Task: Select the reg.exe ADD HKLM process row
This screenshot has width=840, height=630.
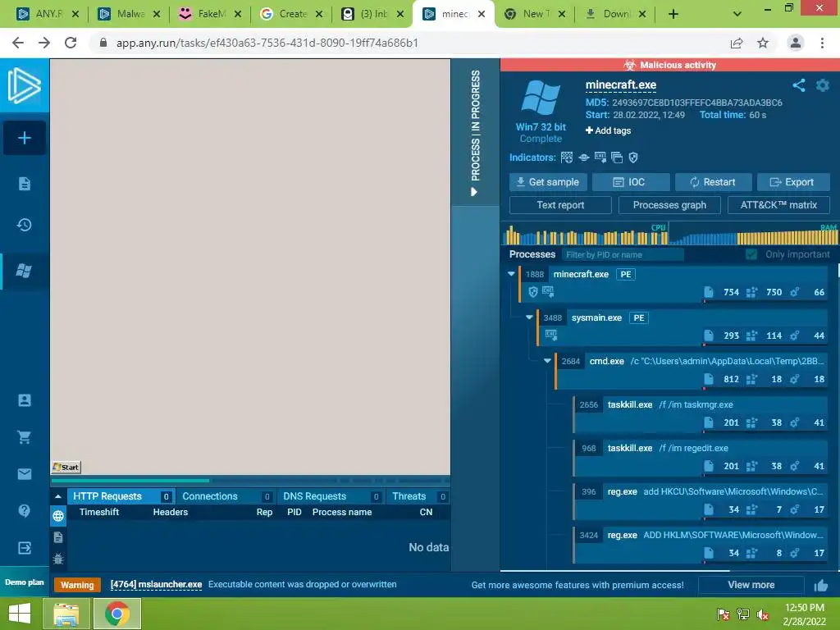Action: [x=701, y=545]
